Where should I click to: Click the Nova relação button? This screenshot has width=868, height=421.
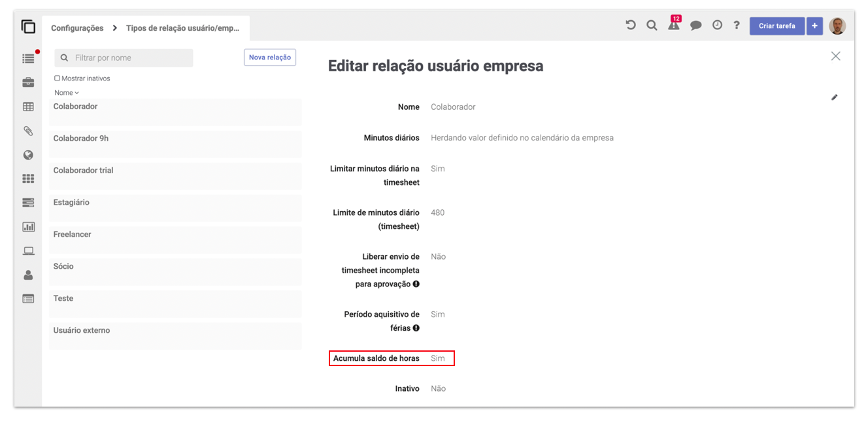point(270,58)
